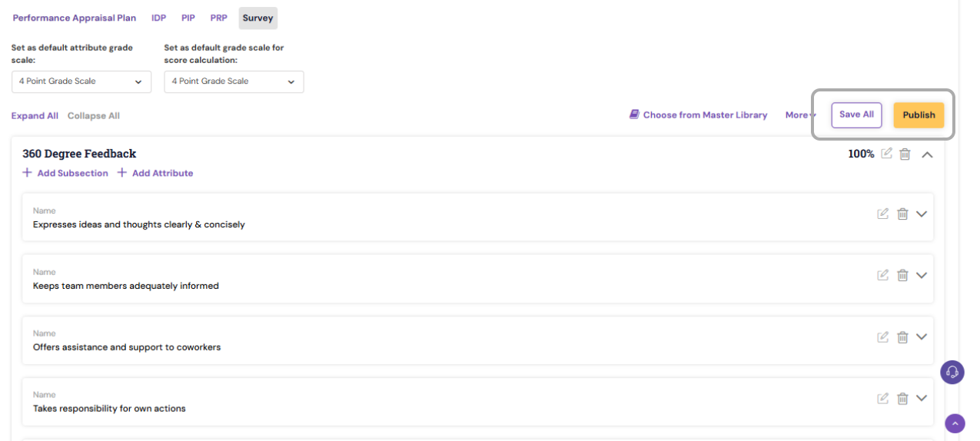
Task: Switch to the IDP tab
Action: click(x=159, y=18)
